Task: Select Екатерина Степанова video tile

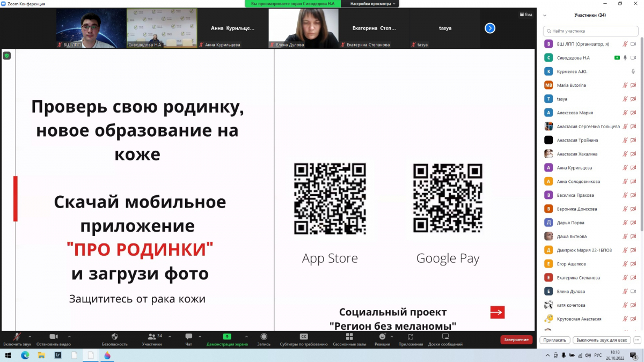Action: [374, 28]
